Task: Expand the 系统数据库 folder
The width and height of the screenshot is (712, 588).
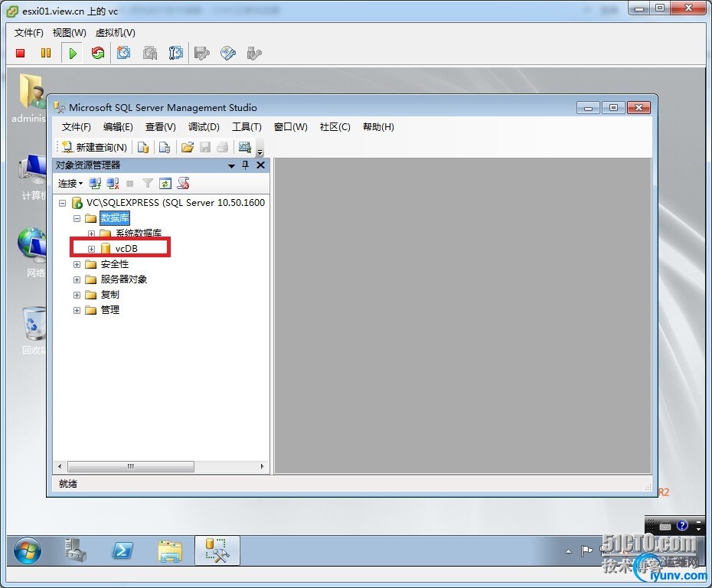Action: [91, 234]
